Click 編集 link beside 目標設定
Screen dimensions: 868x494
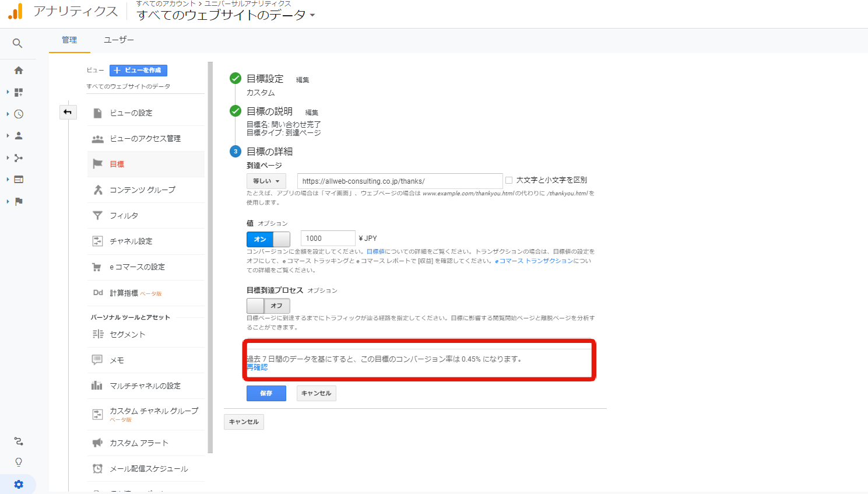click(303, 80)
